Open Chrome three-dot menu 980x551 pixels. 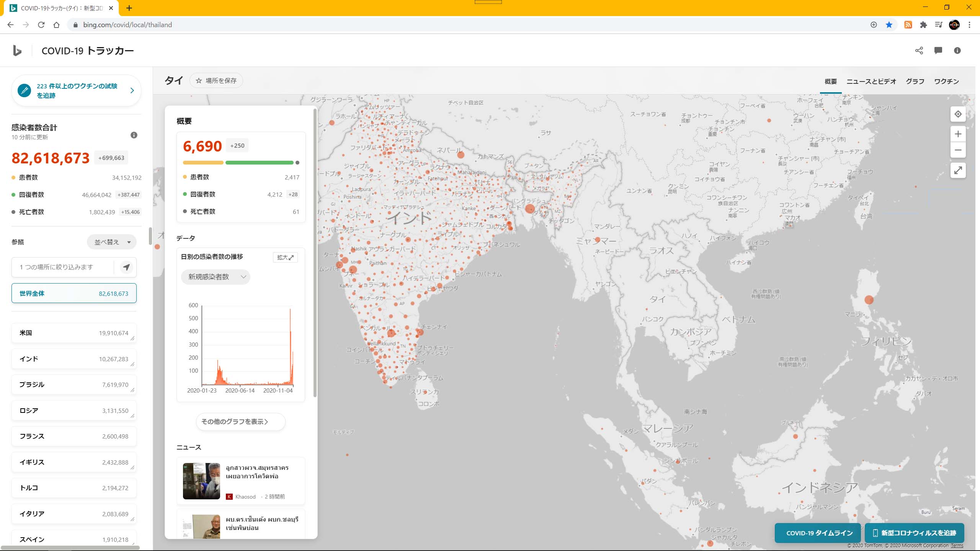point(969,25)
